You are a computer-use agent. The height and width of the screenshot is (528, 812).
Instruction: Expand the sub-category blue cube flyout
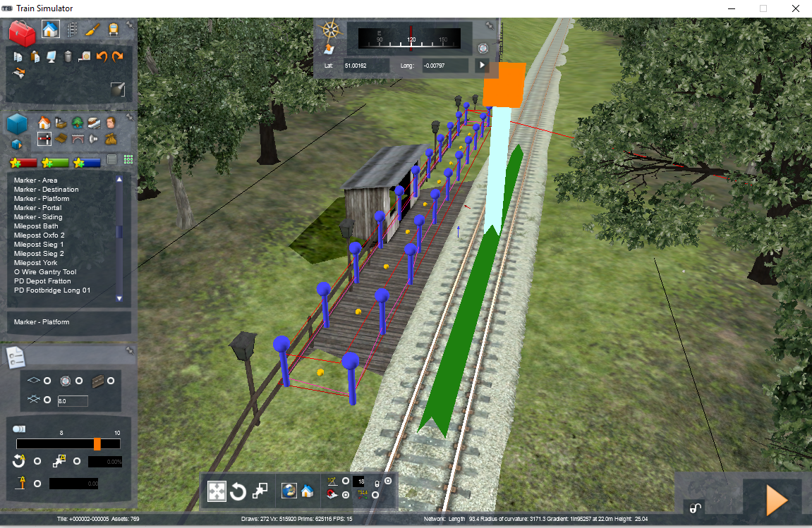point(17,145)
